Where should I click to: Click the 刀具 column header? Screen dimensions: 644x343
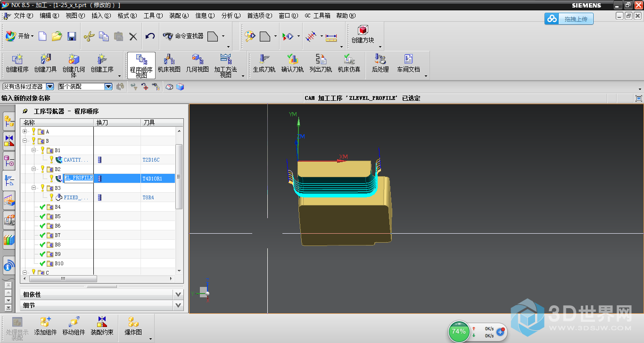click(x=162, y=122)
